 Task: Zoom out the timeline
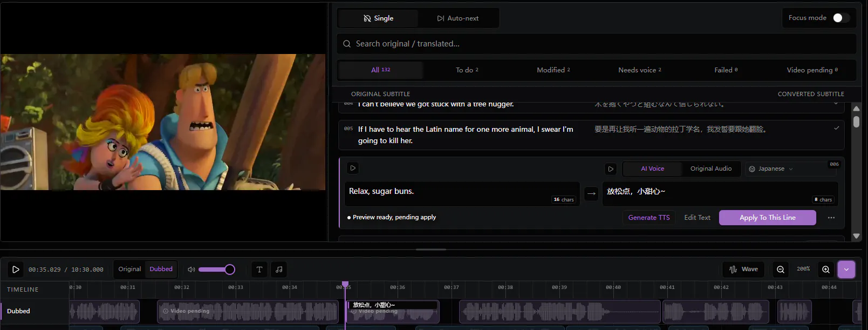(x=781, y=270)
